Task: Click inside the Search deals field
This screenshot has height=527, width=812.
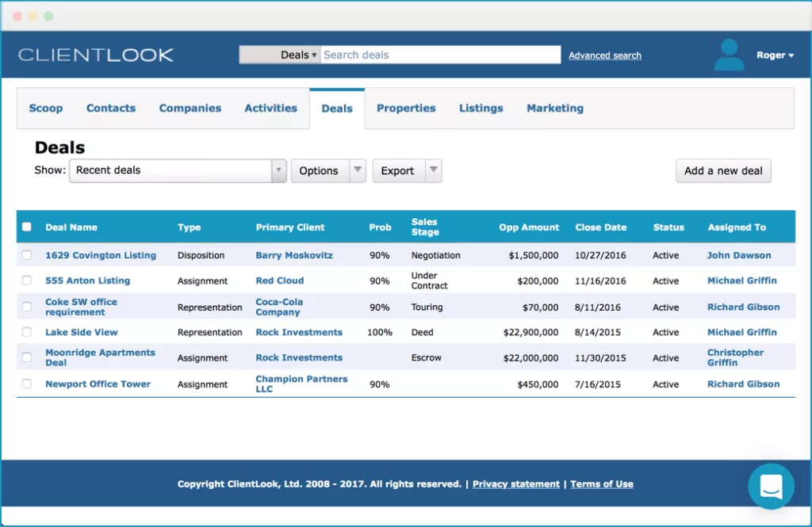Action: click(x=440, y=55)
